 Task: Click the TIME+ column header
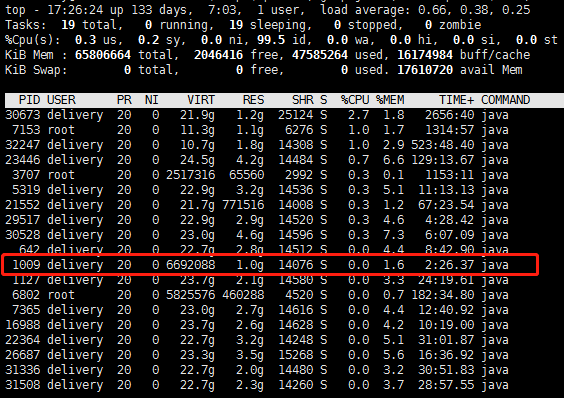click(456, 100)
